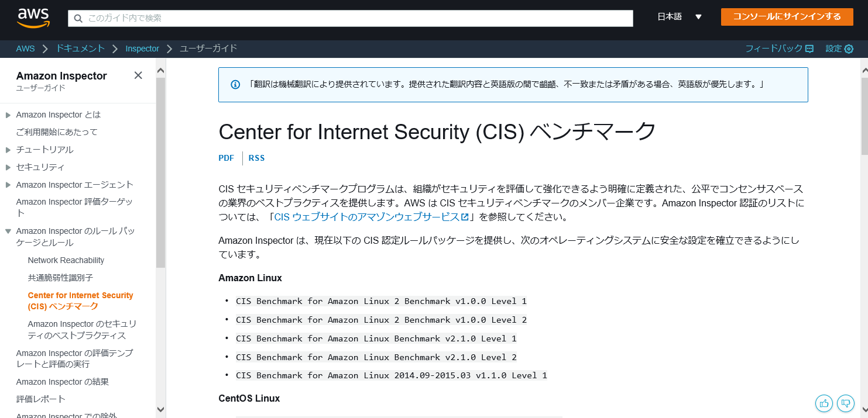Expand the Amazon Inspector とは section
Image resolution: width=868 pixels, height=418 pixels.
[x=8, y=115]
